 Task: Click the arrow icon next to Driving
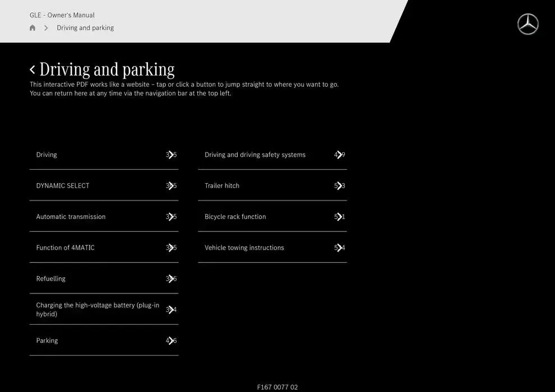click(x=171, y=155)
